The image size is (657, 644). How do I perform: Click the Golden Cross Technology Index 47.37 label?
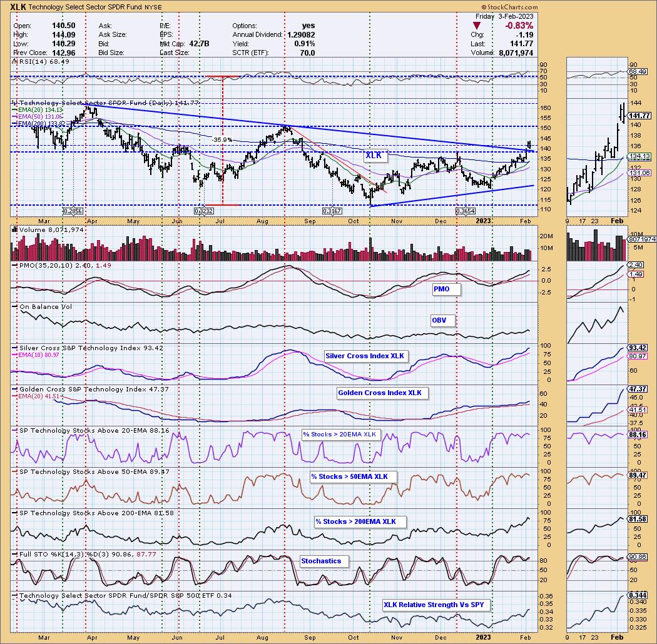point(94,390)
